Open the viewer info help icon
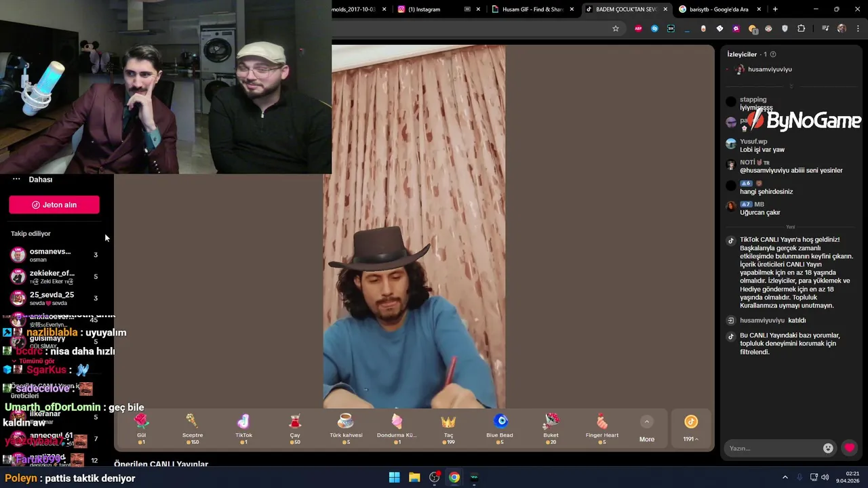Image resolution: width=868 pixels, height=488 pixels. (x=773, y=54)
